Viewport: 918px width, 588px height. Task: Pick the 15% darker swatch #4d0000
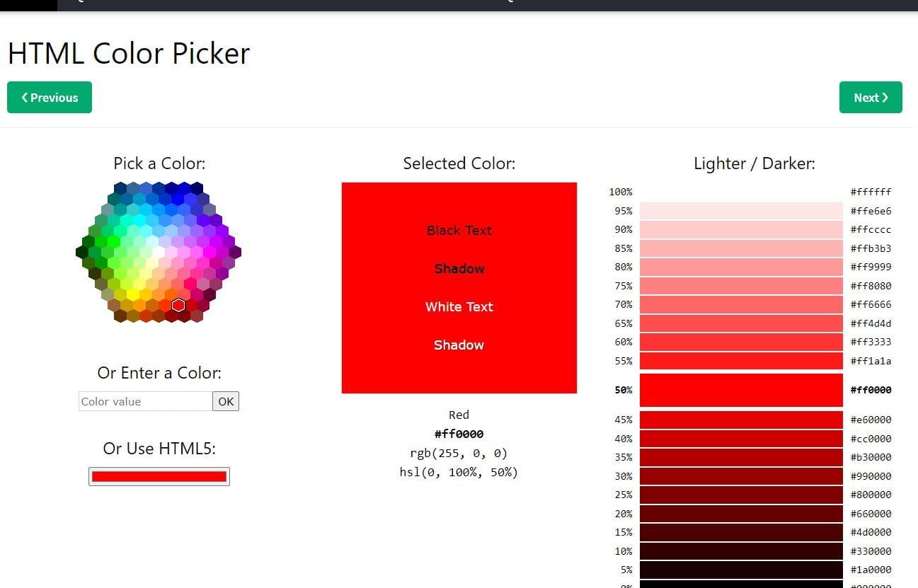coord(741,532)
